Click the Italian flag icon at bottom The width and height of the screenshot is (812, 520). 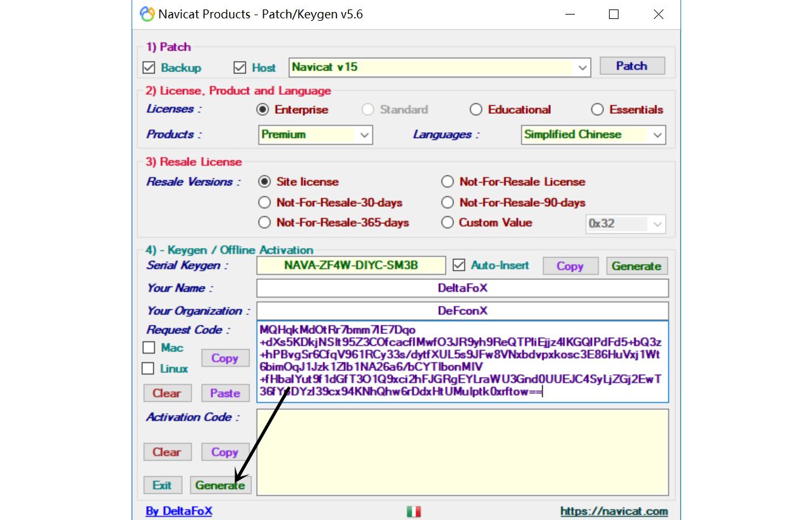(414, 511)
